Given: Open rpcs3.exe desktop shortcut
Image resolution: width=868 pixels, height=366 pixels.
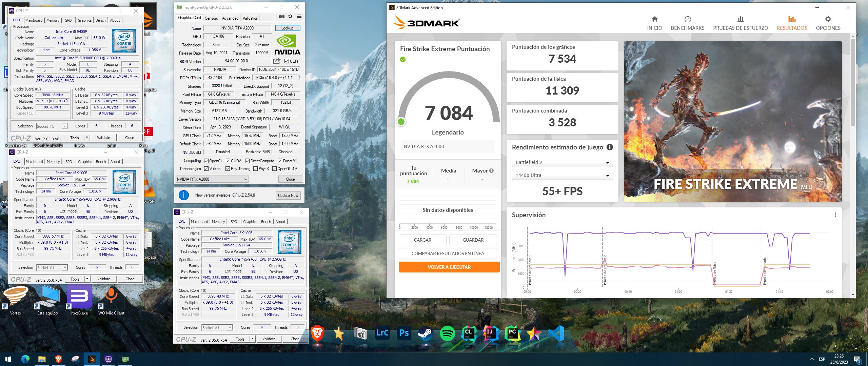Looking at the screenshot, I should (79, 300).
